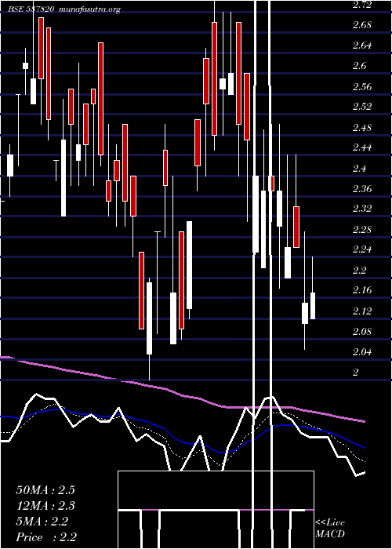Click the 2.28 price axis label
The image size is (392, 549).
pos(362,230)
